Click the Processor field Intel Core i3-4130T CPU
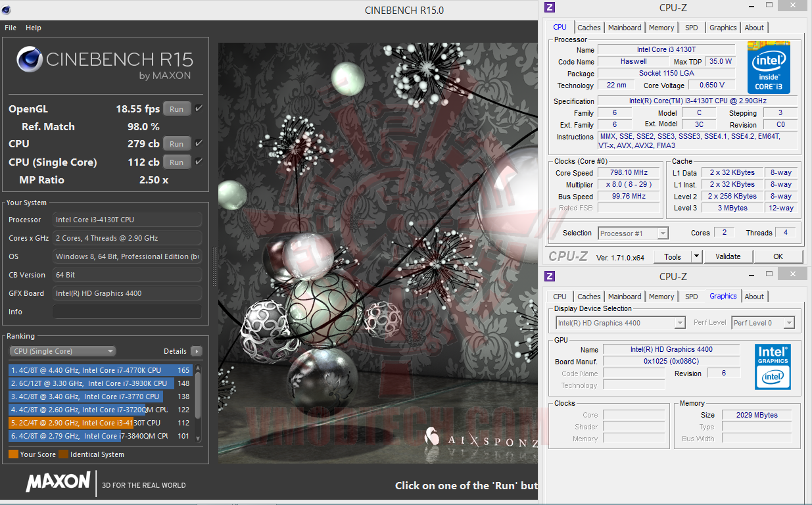 coord(127,220)
